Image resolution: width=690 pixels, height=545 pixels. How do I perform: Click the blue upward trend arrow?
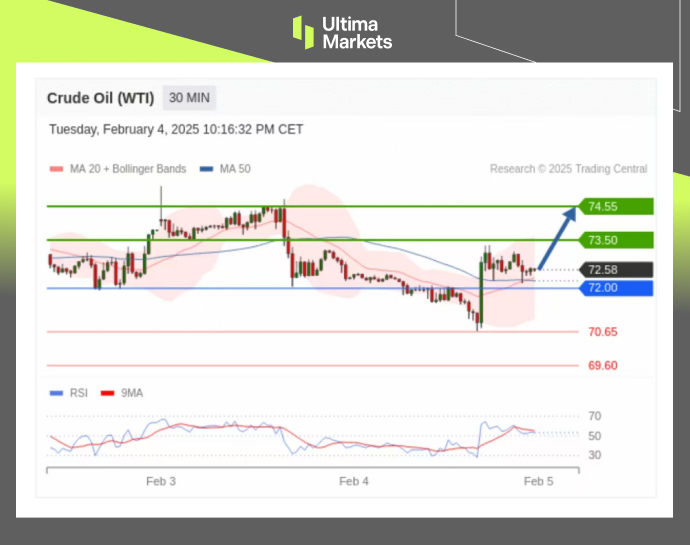coord(558,238)
